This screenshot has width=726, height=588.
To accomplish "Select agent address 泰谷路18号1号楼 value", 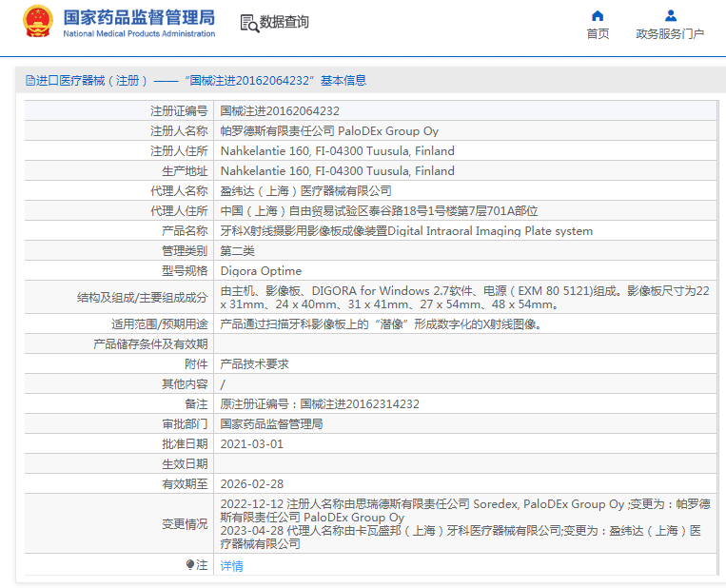I will point(379,211).
